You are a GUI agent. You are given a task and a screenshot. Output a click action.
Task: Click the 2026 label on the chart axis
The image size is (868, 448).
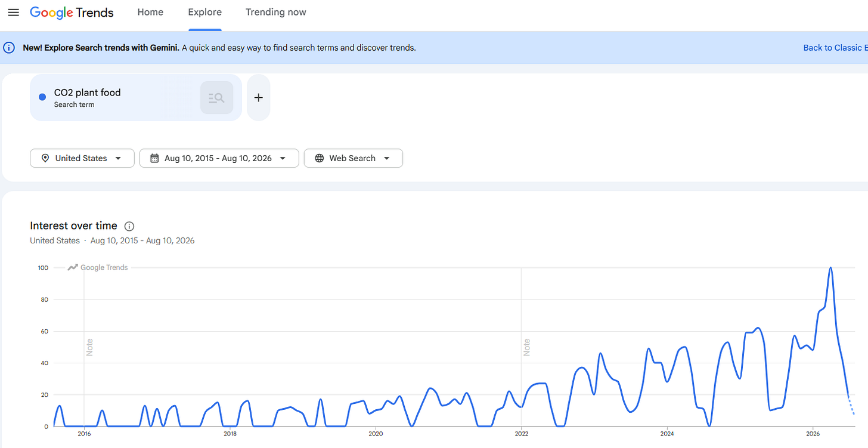point(813,434)
